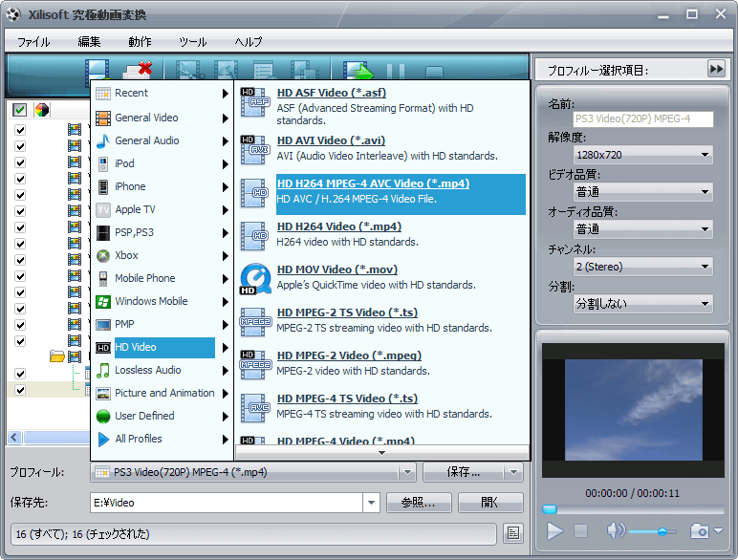Uncheck the second-to-last file row checkbox
This screenshot has height=560, width=738.
[20, 374]
